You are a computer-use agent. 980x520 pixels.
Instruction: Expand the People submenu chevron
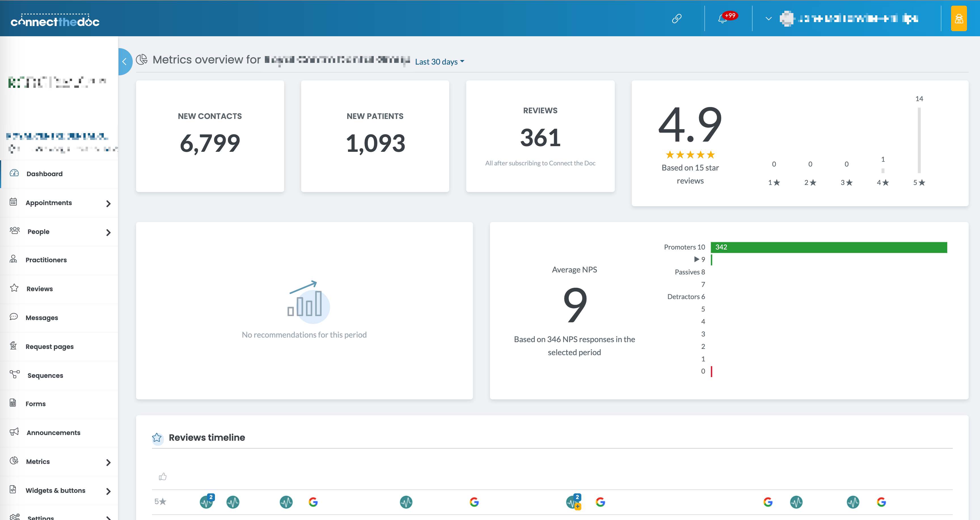pos(108,232)
